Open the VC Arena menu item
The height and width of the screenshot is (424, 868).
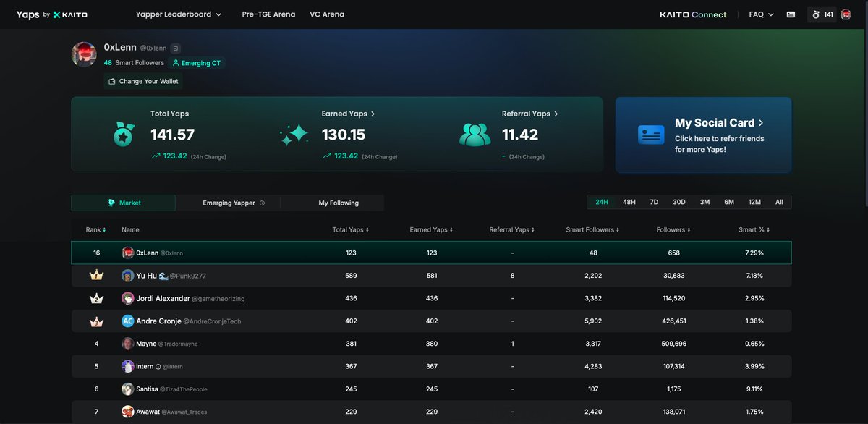[x=327, y=14]
